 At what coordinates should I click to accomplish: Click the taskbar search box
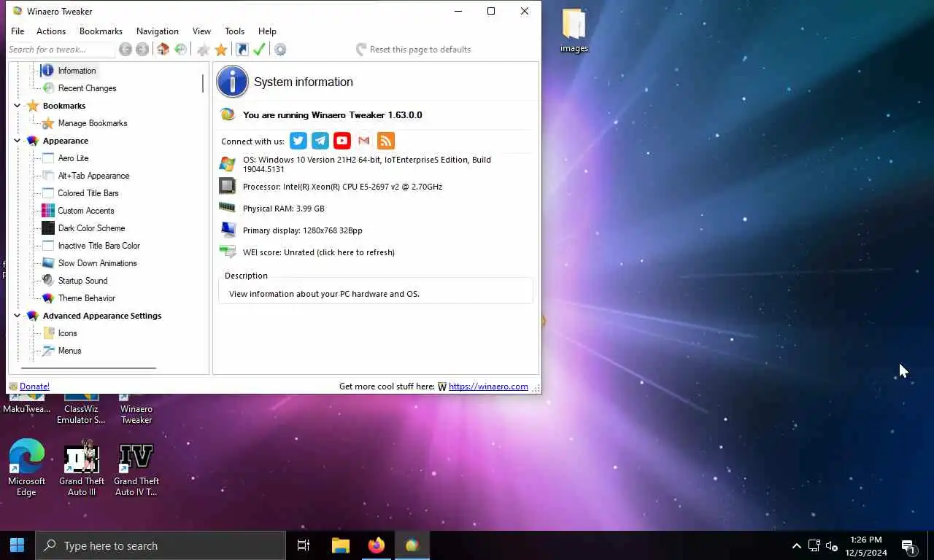pos(161,545)
